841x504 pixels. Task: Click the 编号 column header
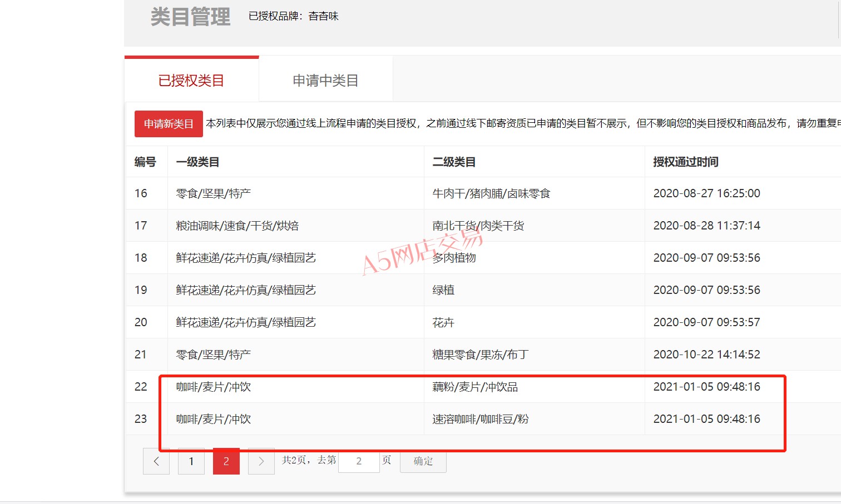145,162
